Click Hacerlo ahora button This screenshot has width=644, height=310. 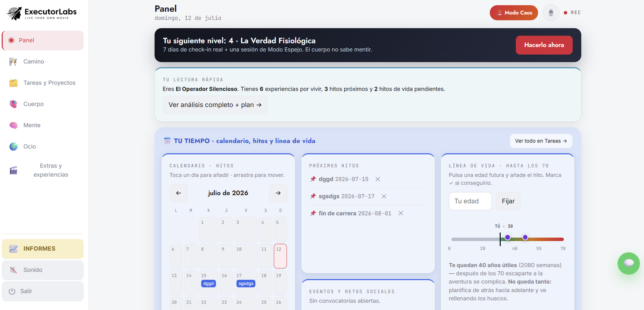pyautogui.click(x=544, y=45)
